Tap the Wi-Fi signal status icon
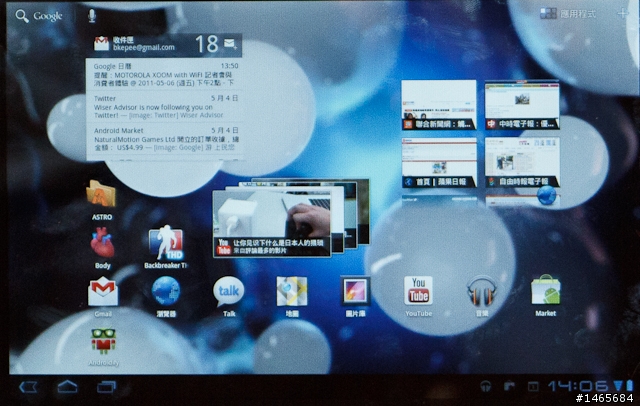The height and width of the screenshot is (406, 640). (x=618, y=386)
